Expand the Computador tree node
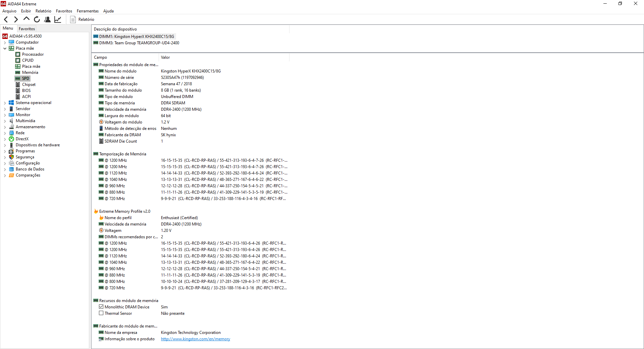644x349 pixels. [5, 42]
